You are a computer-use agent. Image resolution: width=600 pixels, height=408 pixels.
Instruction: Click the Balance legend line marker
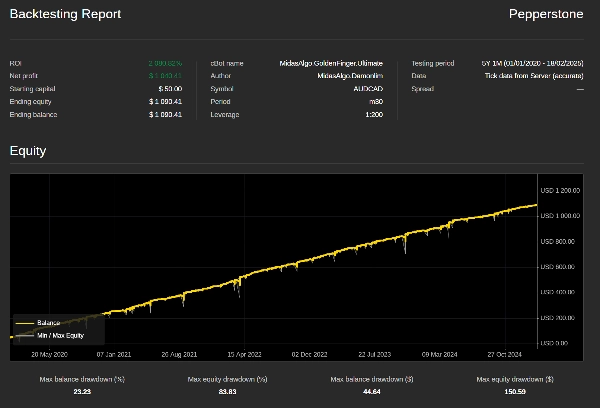[25, 323]
